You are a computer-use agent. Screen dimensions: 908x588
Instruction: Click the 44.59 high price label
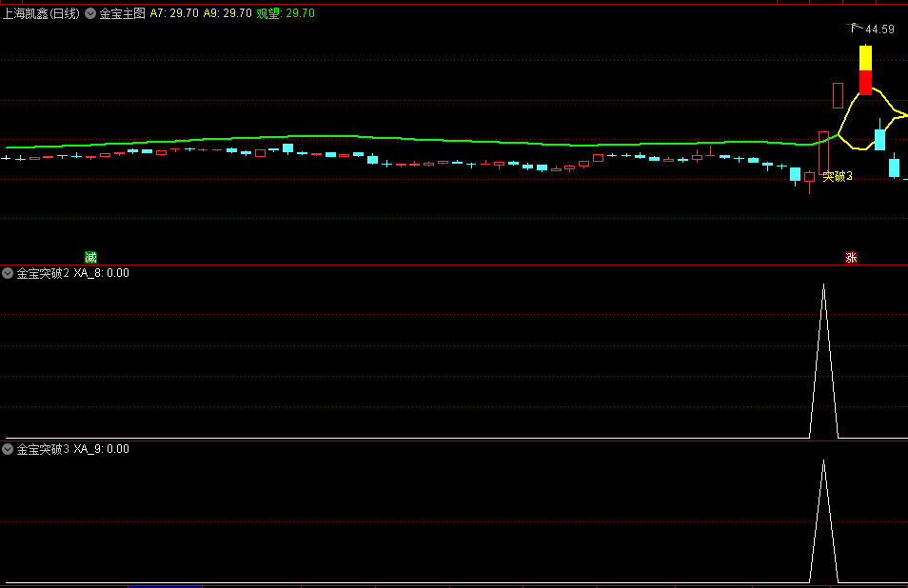[879, 29]
